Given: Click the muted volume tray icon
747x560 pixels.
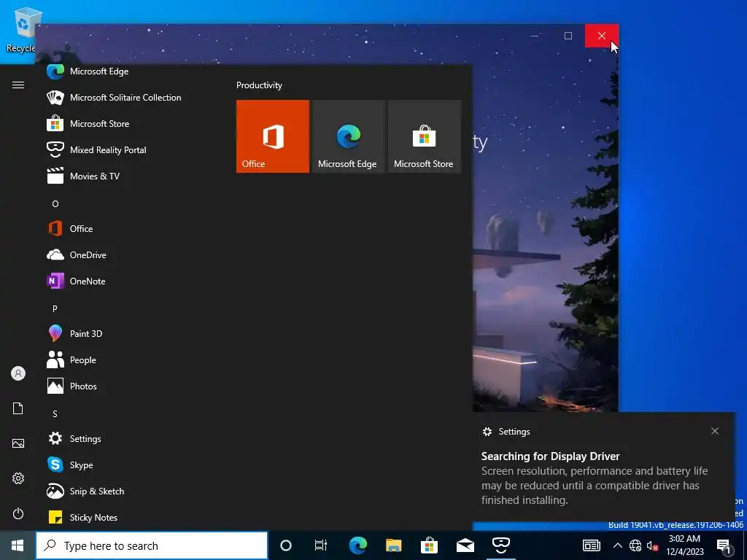Looking at the screenshot, I should [653, 545].
